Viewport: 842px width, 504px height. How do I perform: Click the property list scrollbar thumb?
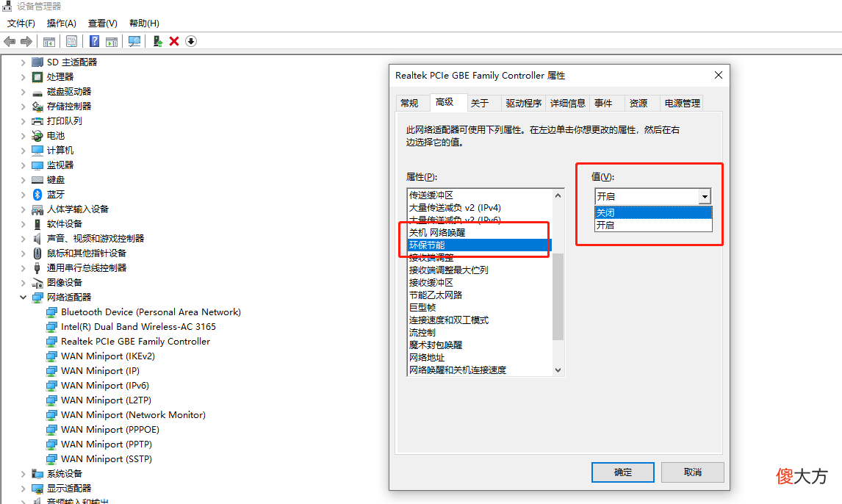pos(558,297)
